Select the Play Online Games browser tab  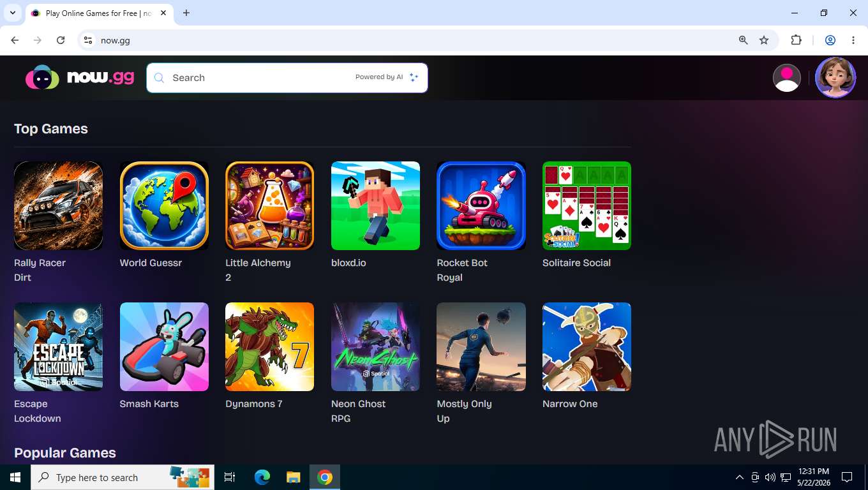click(99, 13)
